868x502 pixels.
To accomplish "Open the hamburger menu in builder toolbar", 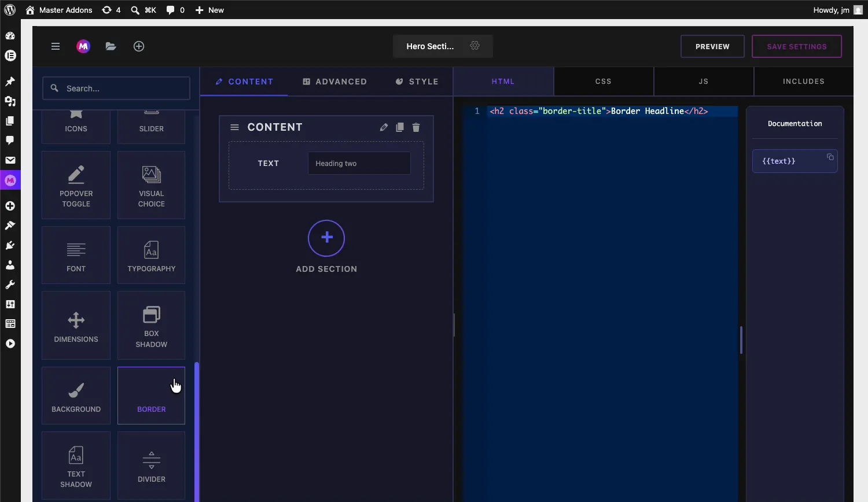I will [x=56, y=46].
